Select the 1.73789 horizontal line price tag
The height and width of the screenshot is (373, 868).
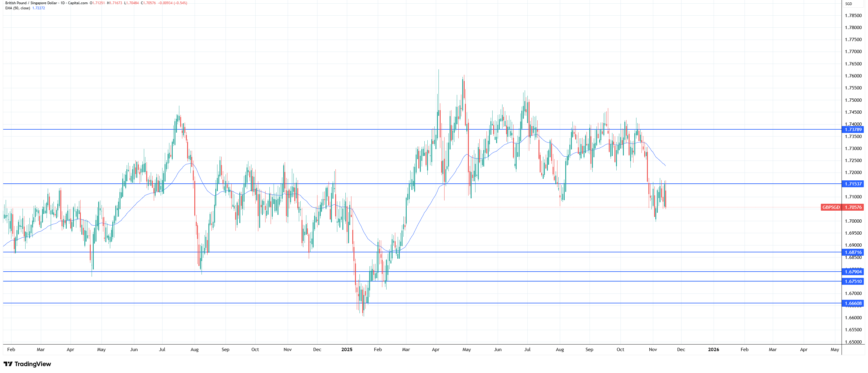click(x=853, y=130)
